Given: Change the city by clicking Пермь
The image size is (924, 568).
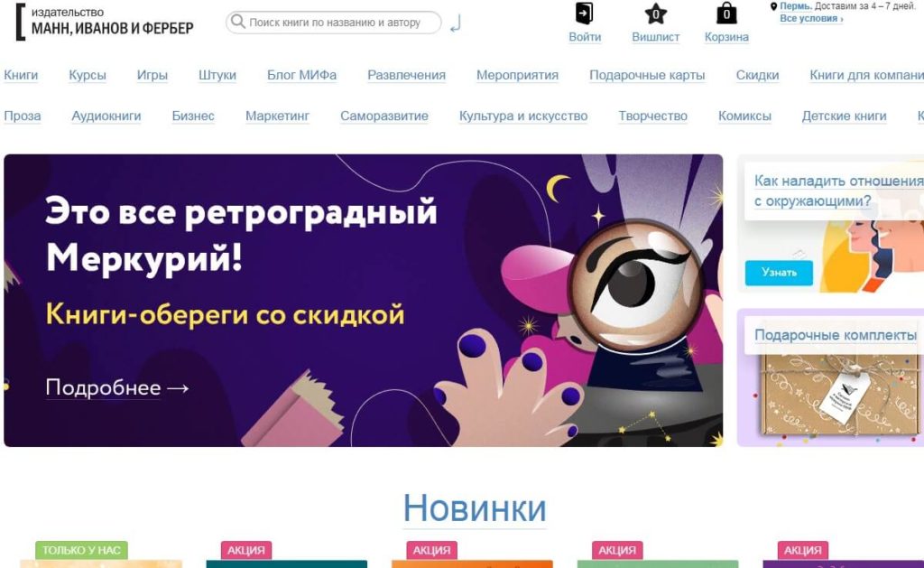Looking at the screenshot, I should tap(796, 6).
